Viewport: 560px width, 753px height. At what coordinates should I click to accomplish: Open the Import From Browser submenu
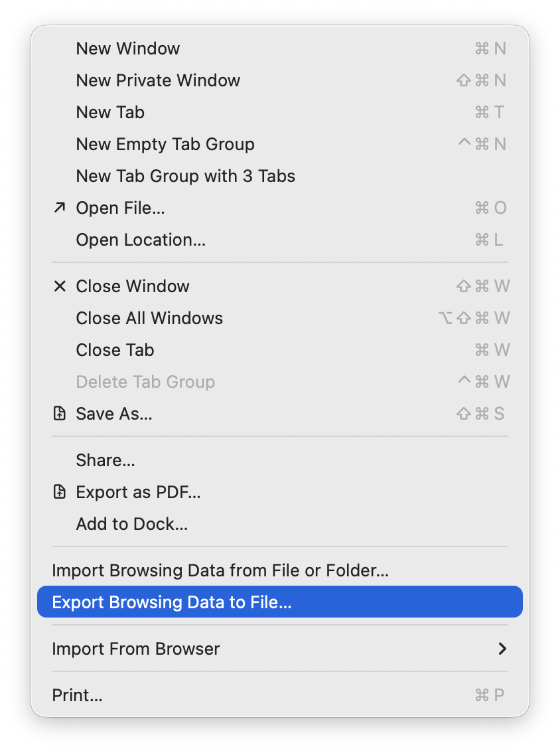pyautogui.click(x=136, y=649)
